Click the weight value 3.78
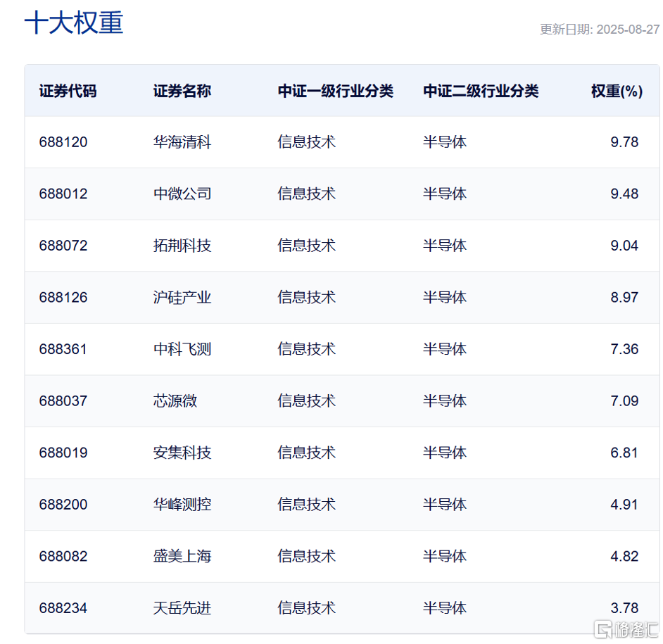The image size is (663, 644). coord(624,608)
